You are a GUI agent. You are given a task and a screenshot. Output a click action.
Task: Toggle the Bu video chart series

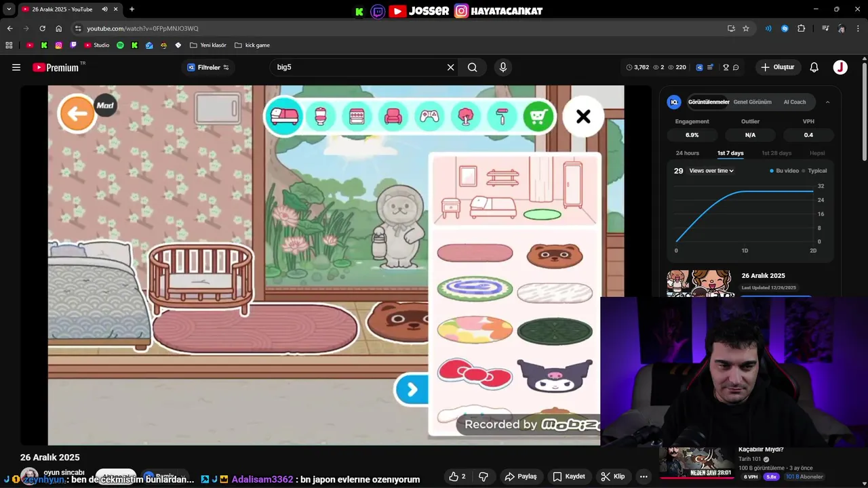pyautogui.click(x=785, y=171)
